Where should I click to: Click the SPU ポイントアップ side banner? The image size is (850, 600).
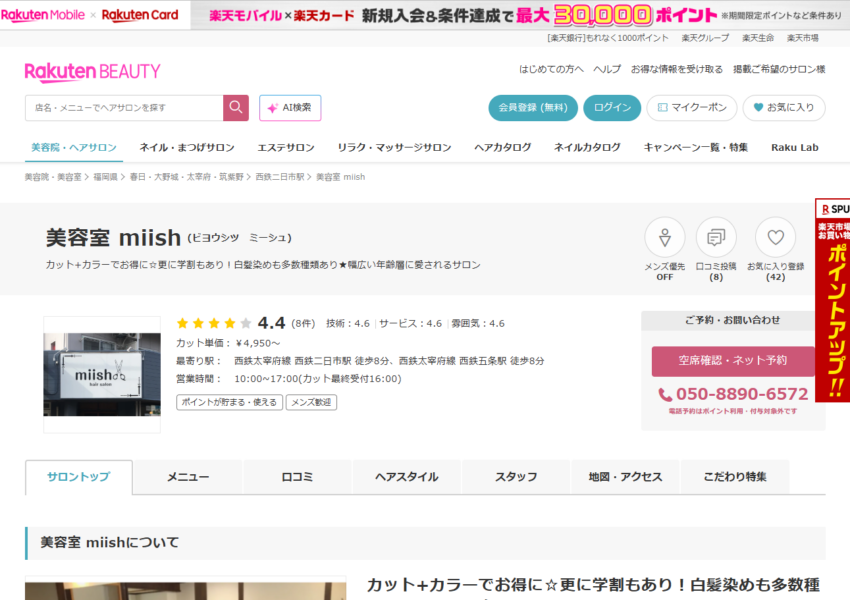pos(833,300)
